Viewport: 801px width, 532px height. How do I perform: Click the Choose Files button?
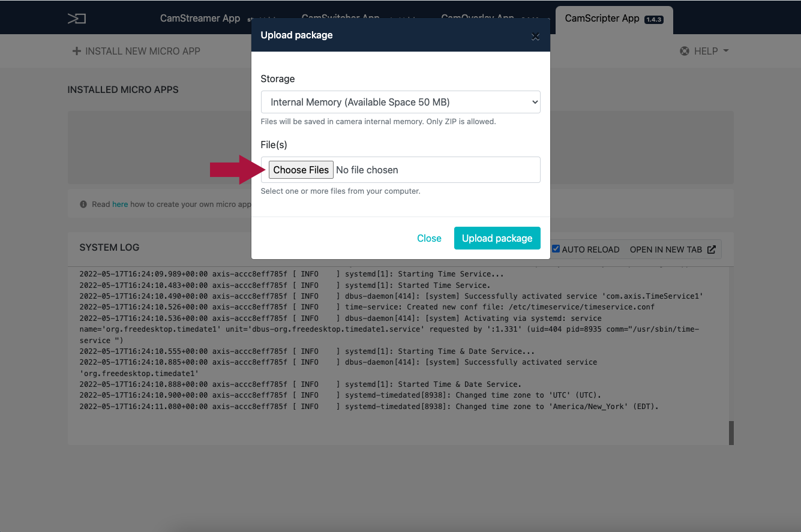click(x=301, y=170)
